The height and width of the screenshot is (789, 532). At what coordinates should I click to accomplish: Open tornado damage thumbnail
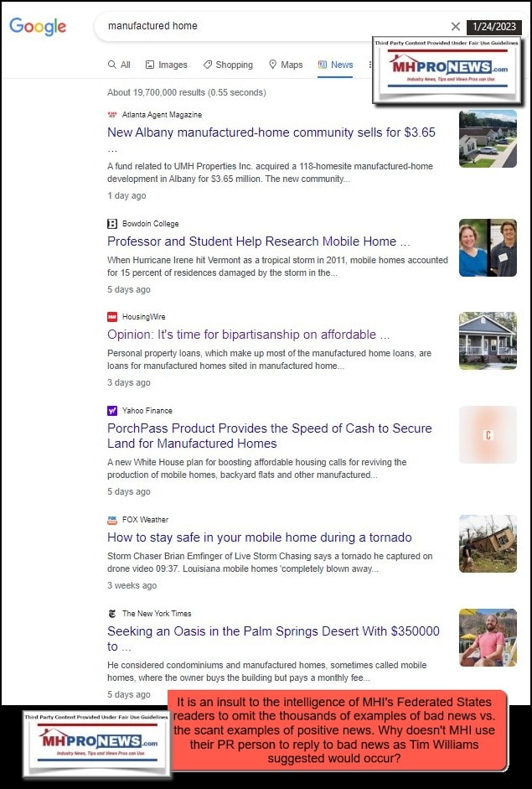pyautogui.click(x=488, y=544)
